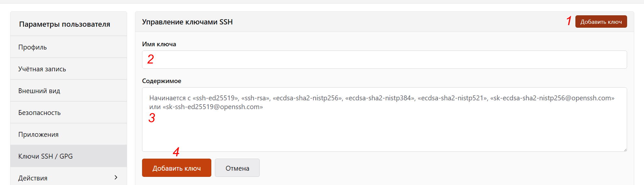Open the Безопасность section
The width and height of the screenshot is (644, 185).
click(x=39, y=113)
